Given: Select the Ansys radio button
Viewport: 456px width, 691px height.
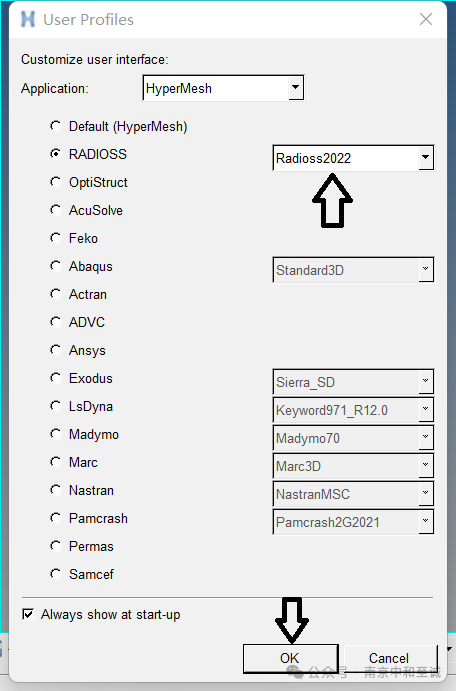Looking at the screenshot, I should [x=56, y=350].
